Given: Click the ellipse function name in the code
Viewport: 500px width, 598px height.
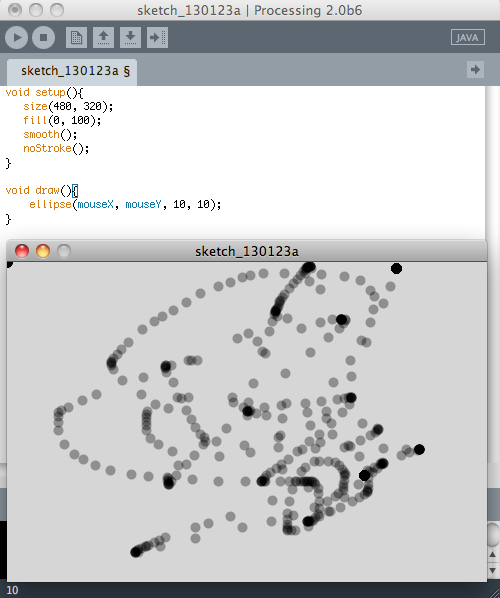Looking at the screenshot, I should pos(50,204).
